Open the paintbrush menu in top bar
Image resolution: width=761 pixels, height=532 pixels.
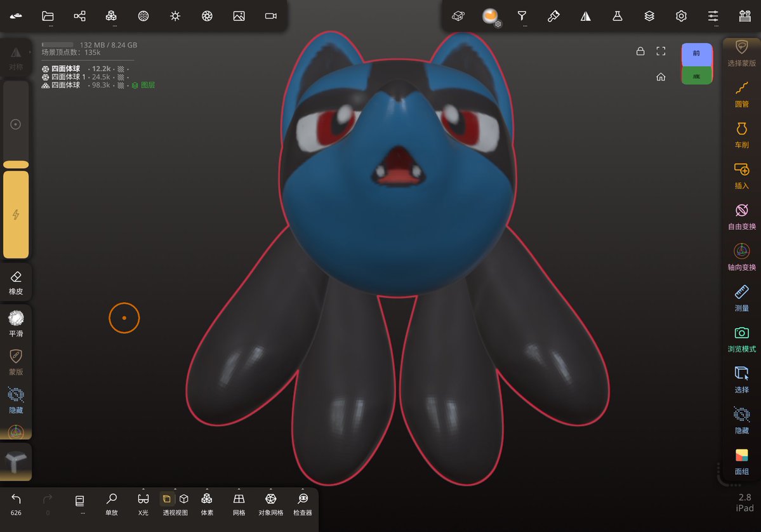point(553,16)
